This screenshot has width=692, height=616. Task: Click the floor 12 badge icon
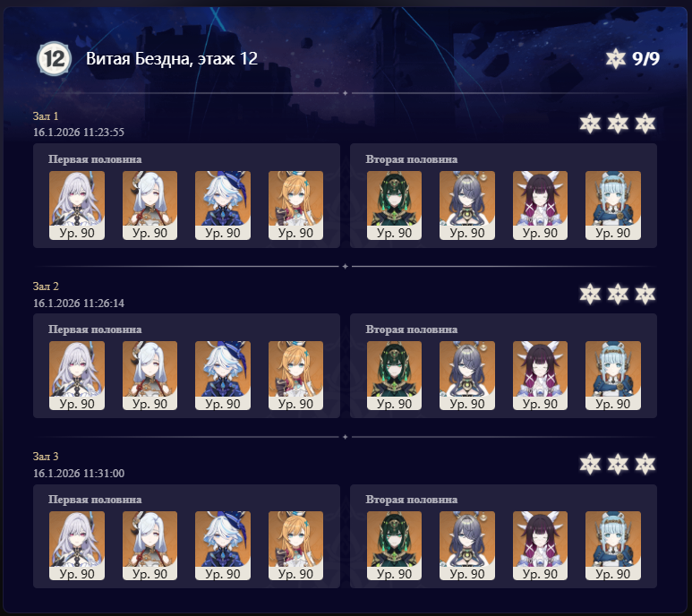point(54,58)
